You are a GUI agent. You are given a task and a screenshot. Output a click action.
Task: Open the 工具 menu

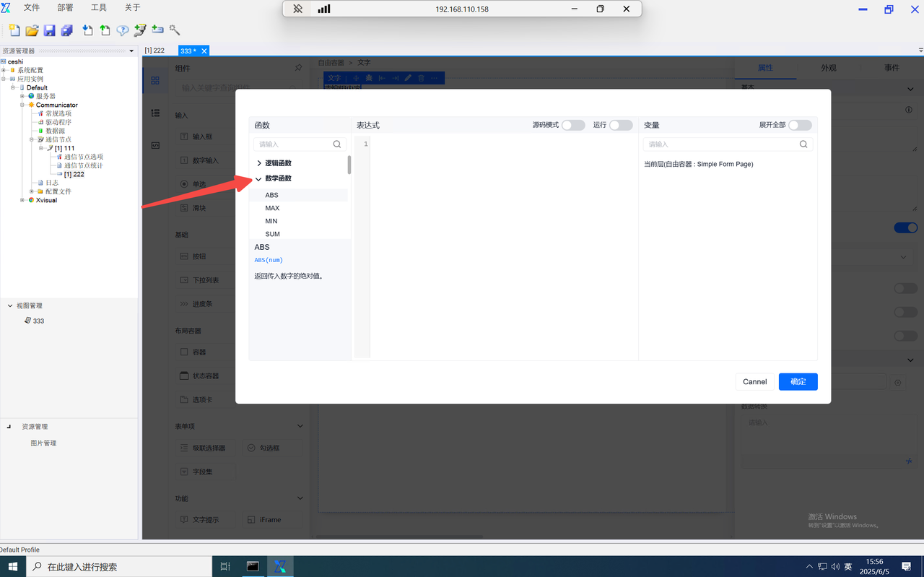pos(99,8)
